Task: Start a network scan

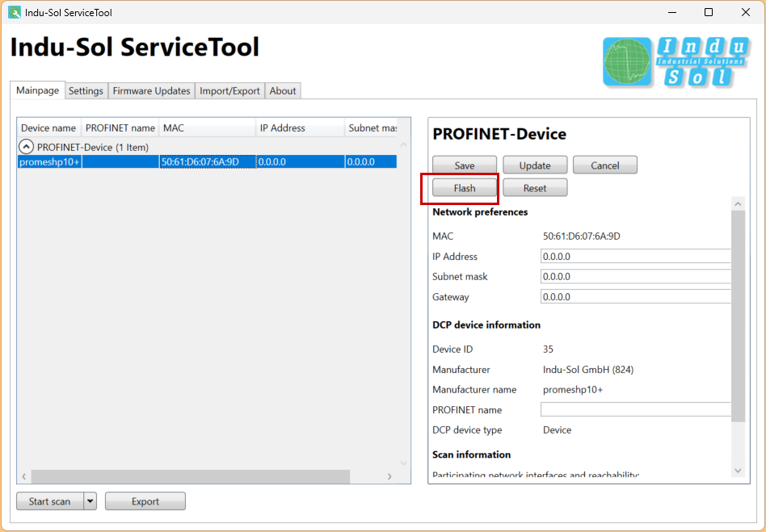Action: tap(50, 501)
